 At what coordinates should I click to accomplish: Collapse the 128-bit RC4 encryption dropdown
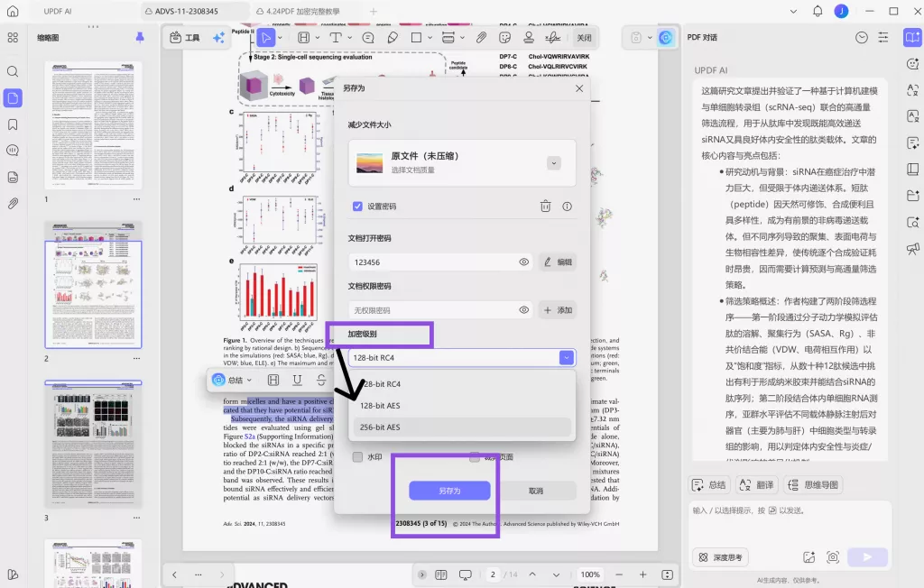pos(567,358)
